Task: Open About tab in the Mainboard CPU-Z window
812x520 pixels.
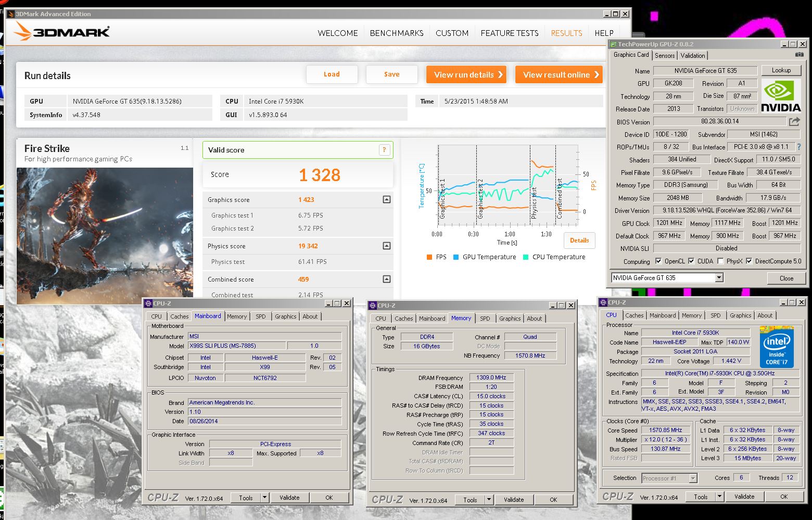Action: coord(310,316)
